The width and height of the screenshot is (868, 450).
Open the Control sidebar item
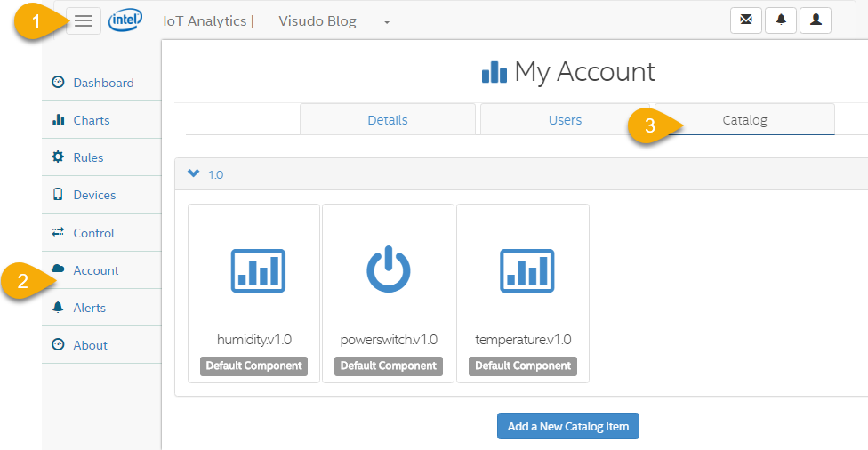[93, 233]
